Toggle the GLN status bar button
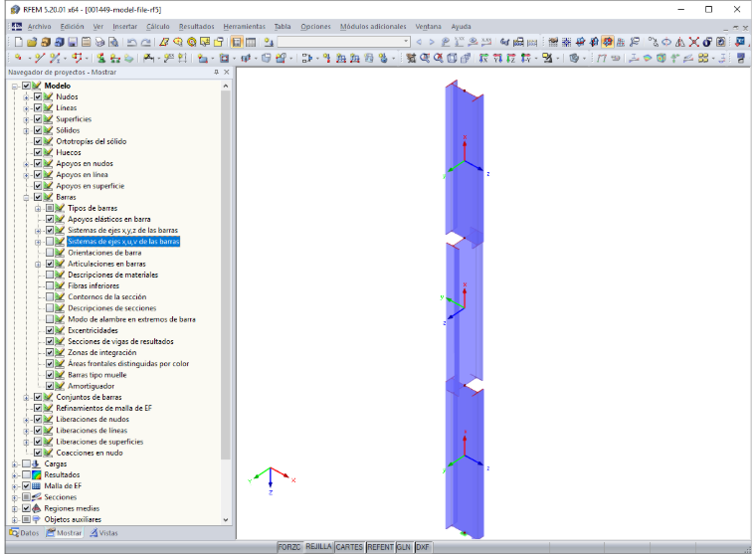The image size is (756, 554). coord(404,547)
